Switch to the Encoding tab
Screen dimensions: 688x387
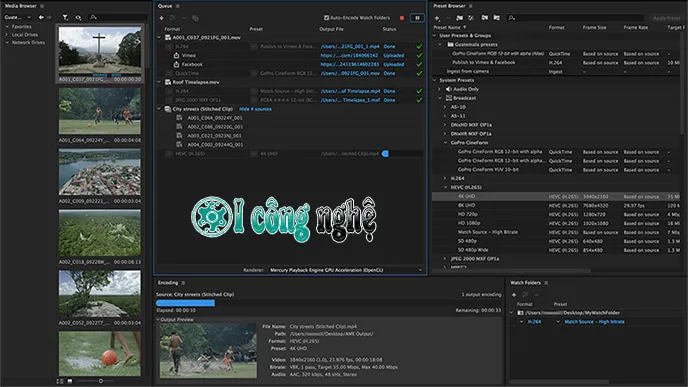click(168, 283)
